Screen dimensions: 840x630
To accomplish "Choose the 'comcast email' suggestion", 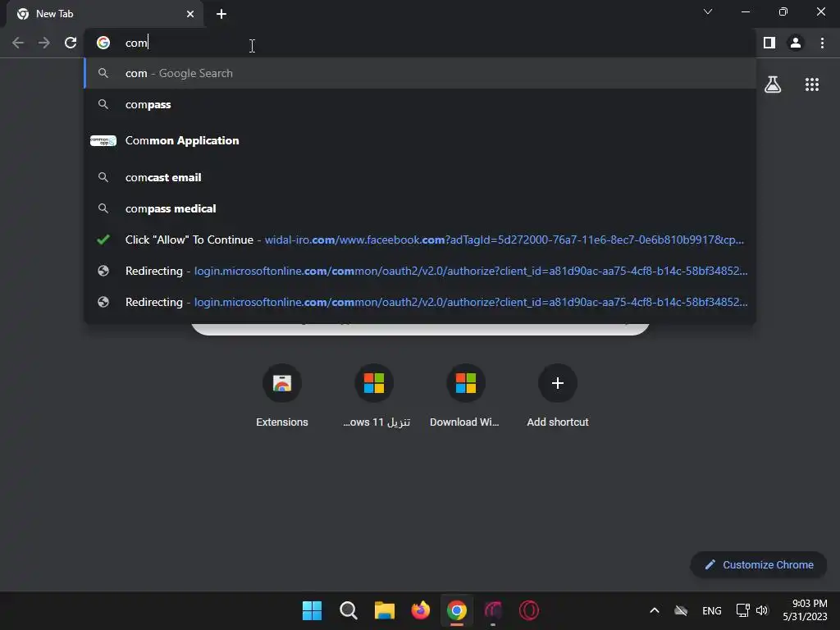I will click(x=420, y=177).
